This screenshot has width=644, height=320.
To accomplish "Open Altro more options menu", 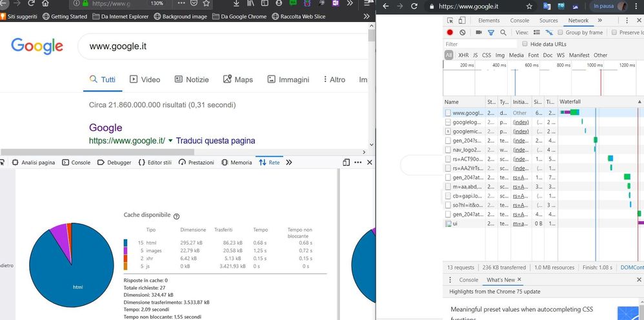I will (x=334, y=80).
